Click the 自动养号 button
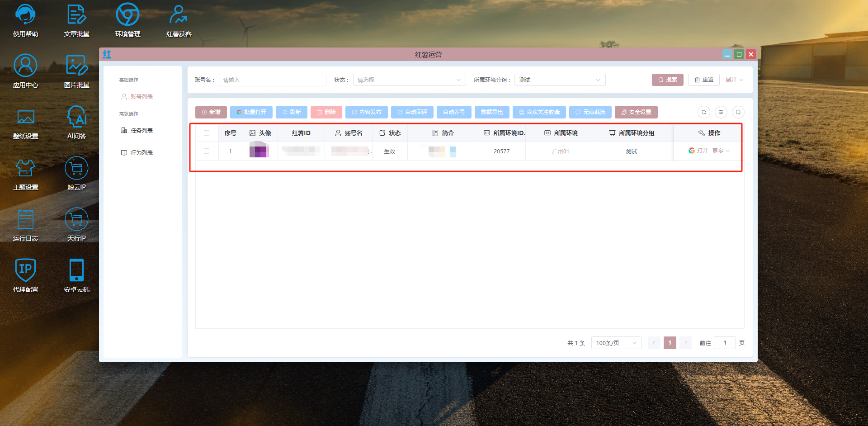Image resolution: width=868 pixels, height=426 pixels. click(x=454, y=112)
